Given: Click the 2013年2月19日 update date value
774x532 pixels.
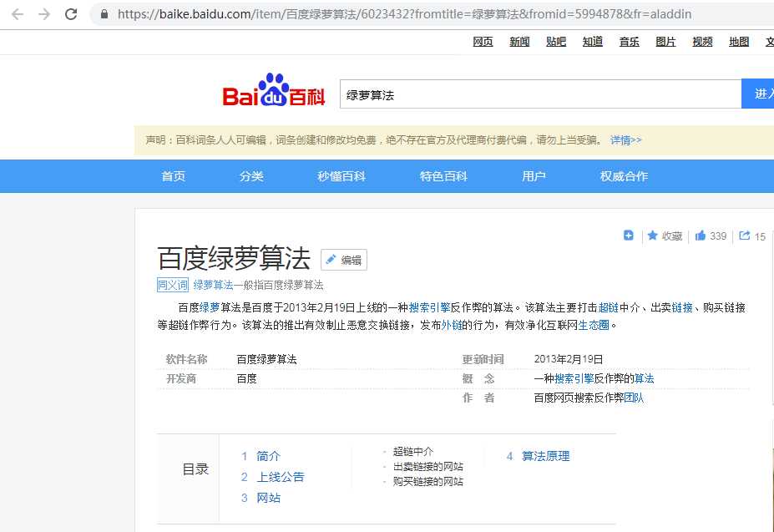Looking at the screenshot, I should pyautogui.click(x=568, y=360).
